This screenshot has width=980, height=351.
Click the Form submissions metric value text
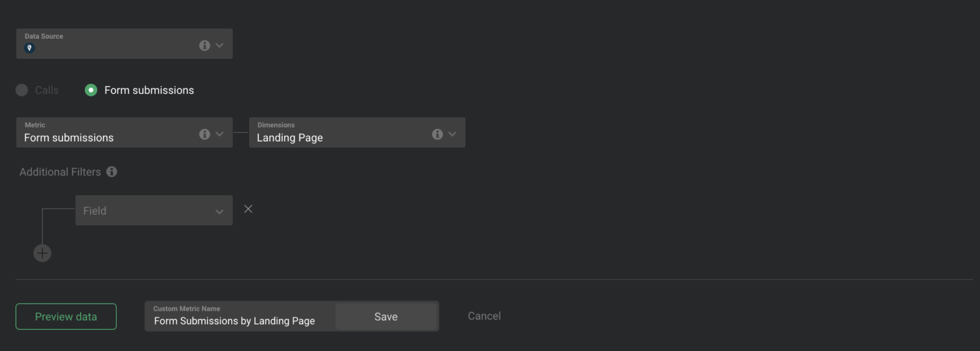pyautogui.click(x=69, y=138)
